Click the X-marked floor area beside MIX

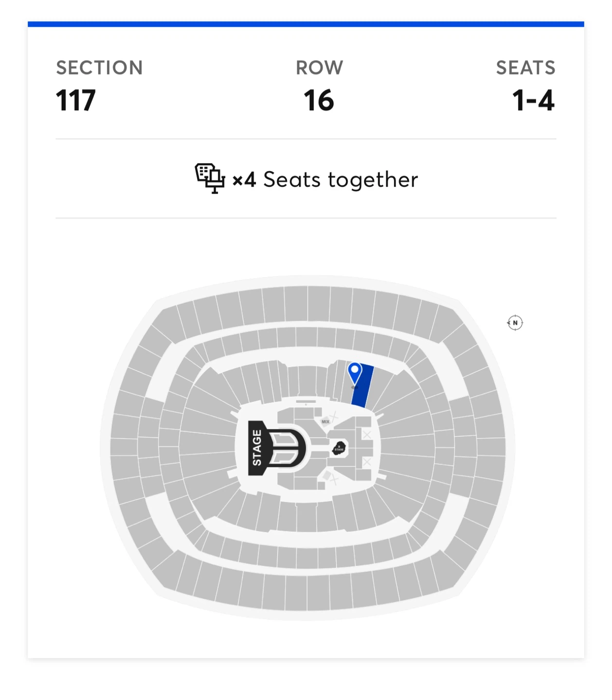click(335, 416)
